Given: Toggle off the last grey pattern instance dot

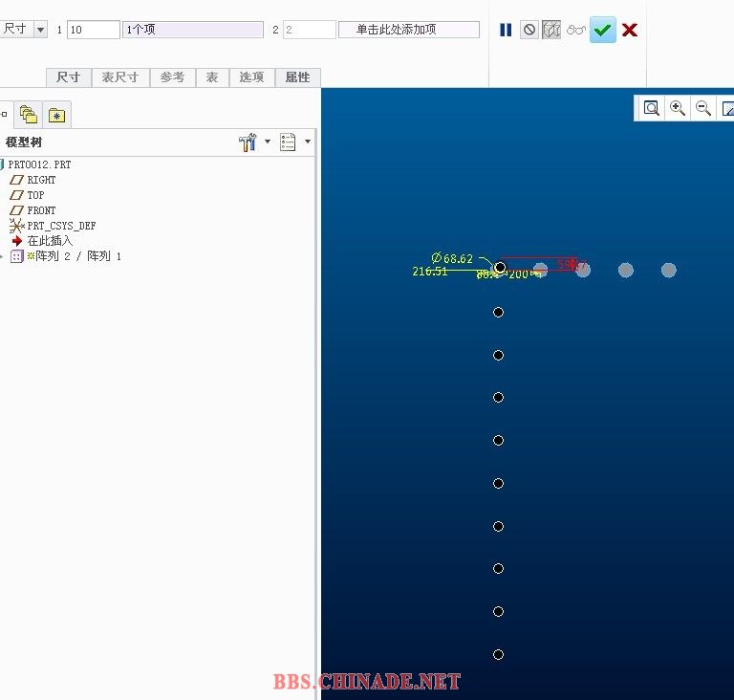Looking at the screenshot, I should click(x=669, y=271).
